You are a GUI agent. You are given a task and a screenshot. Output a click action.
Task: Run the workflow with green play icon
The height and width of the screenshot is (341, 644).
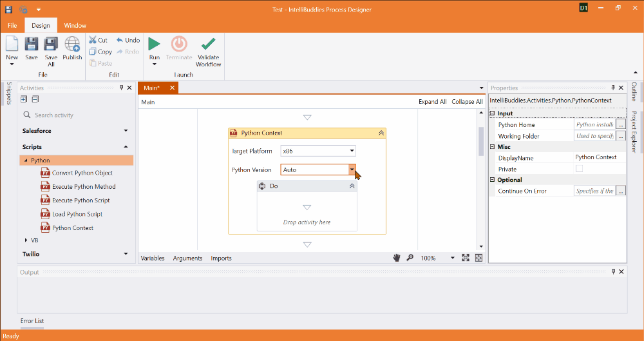[155, 44]
